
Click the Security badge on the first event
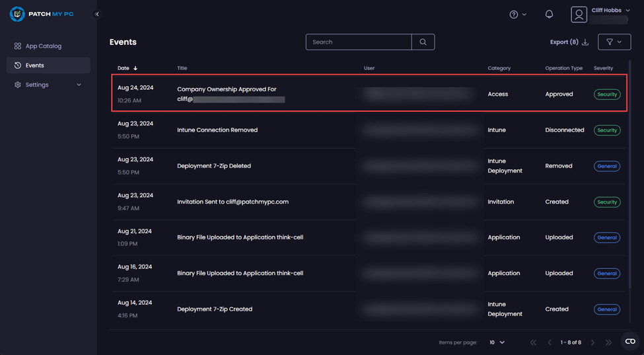point(606,95)
